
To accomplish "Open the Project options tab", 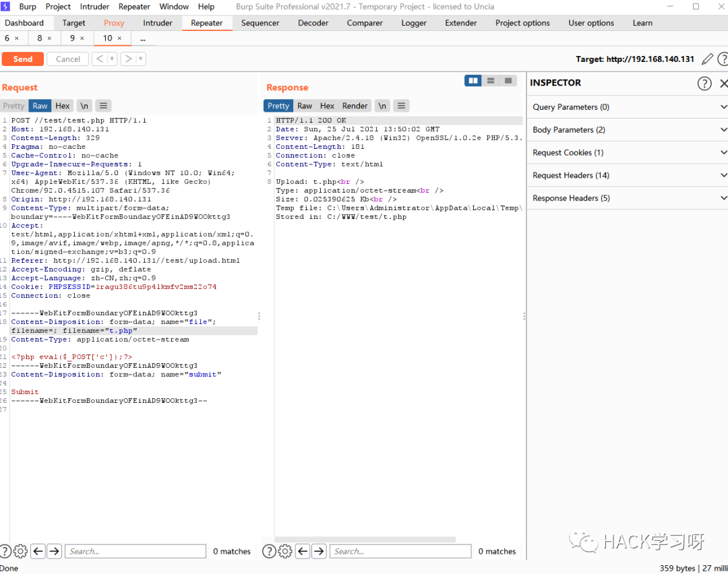I will (x=522, y=23).
